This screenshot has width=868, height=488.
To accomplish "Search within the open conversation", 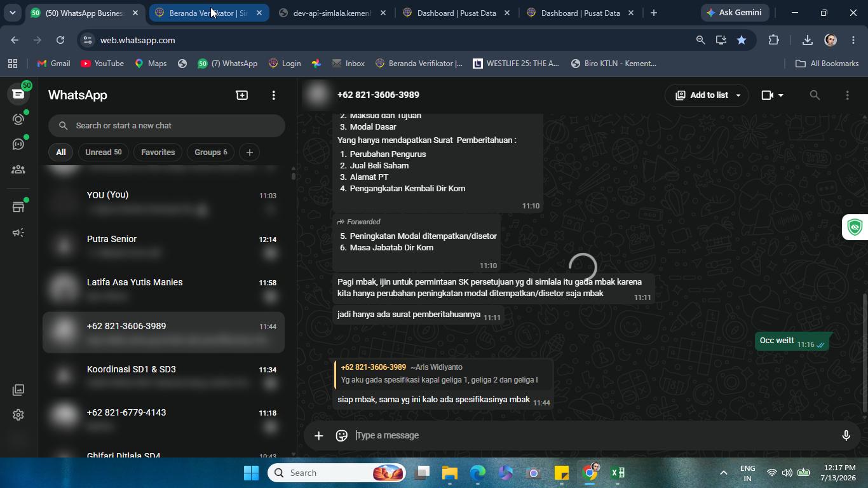I will pyautogui.click(x=815, y=95).
